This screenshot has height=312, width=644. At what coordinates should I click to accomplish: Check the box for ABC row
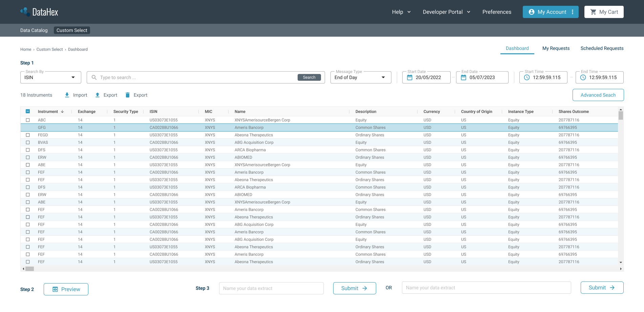click(x=28, y=120)
